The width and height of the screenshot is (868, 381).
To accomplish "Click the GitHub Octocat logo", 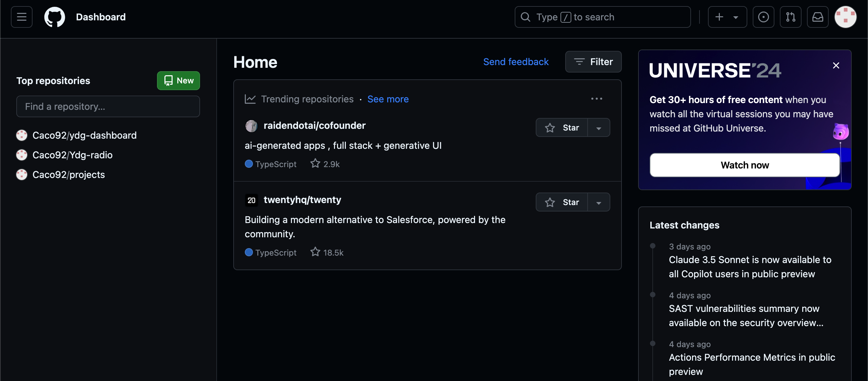I will pyautogui.click(x=55, y=17).
